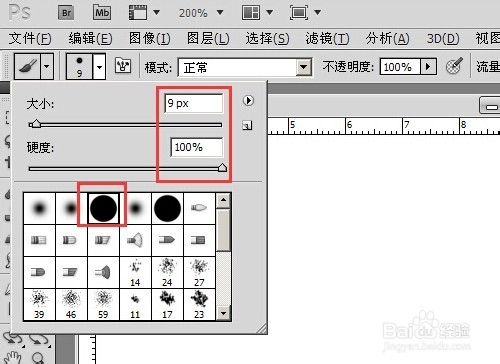Select the angled bristle brush third row
The image size is (500, 364).
coord(71,272)
